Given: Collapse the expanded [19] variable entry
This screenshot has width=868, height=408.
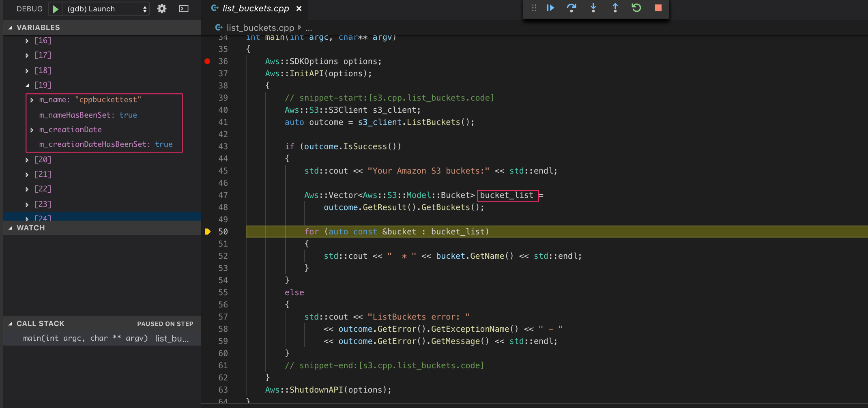Looking at the screenshot, I should coord(28,85).
